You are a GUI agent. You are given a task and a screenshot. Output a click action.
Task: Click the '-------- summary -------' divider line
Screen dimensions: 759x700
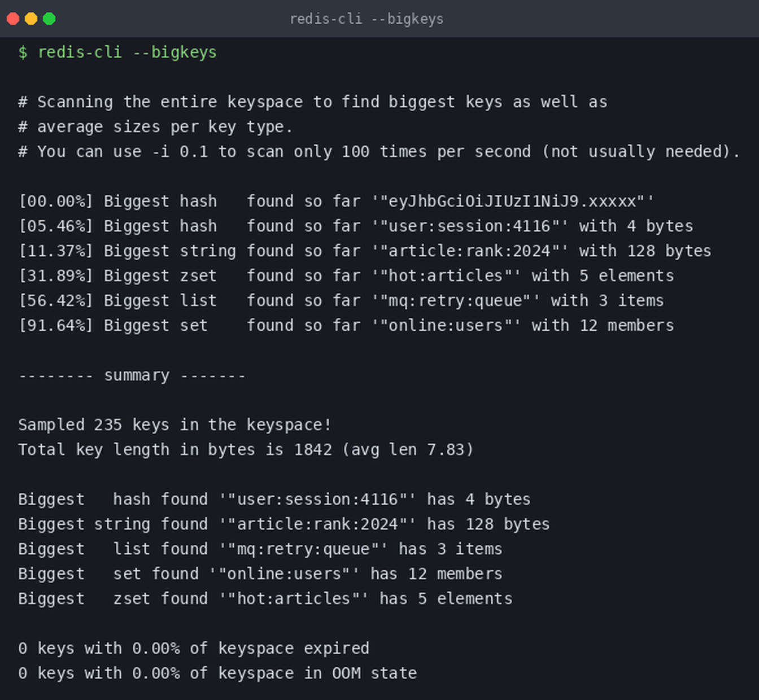(132, 375)
